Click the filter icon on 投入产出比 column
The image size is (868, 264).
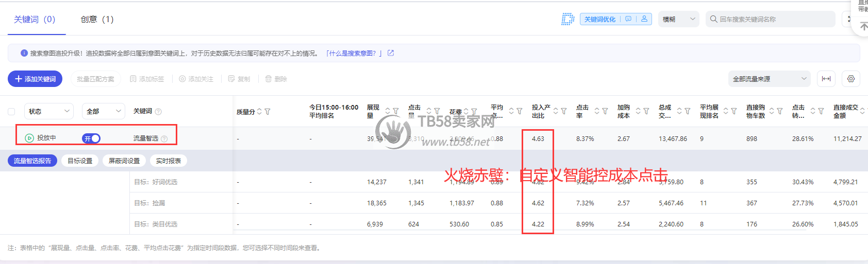564,111
